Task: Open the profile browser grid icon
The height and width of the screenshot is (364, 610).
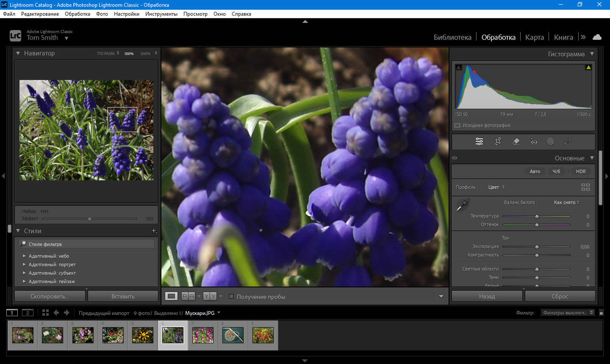Action: [x=585, y=187]
